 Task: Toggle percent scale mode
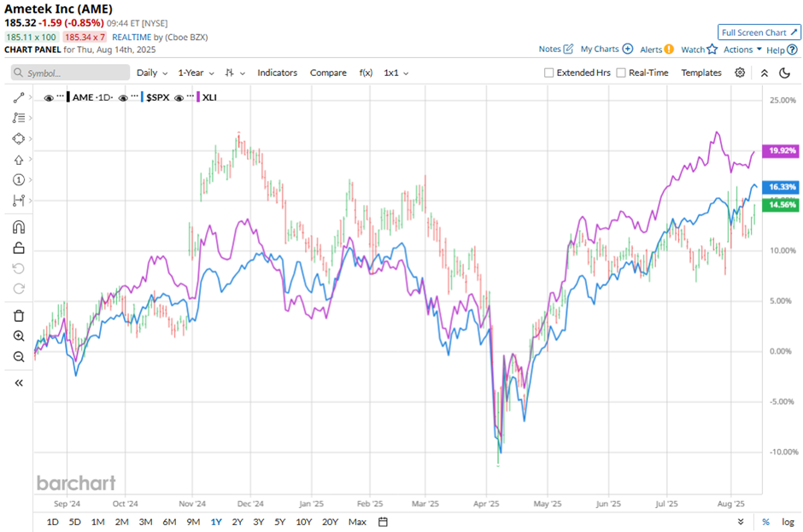point(765,522)
